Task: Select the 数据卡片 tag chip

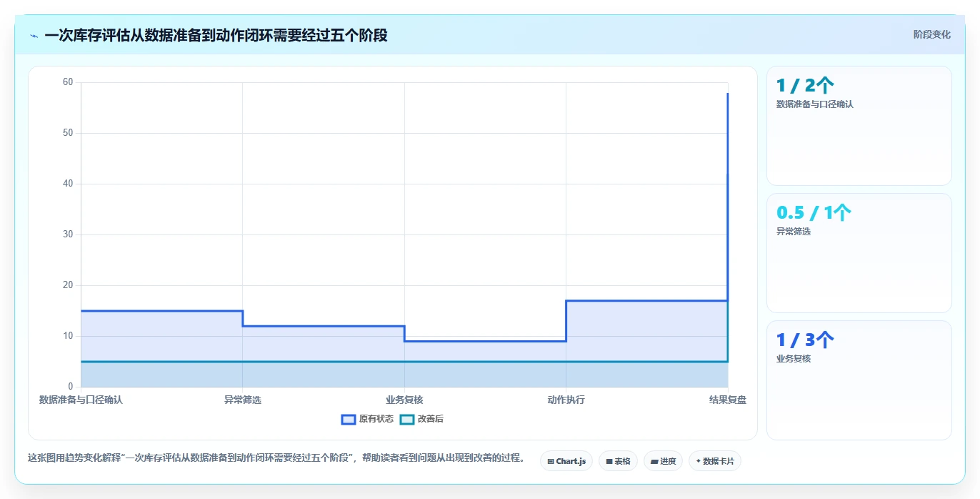Action: pos(715,461)
